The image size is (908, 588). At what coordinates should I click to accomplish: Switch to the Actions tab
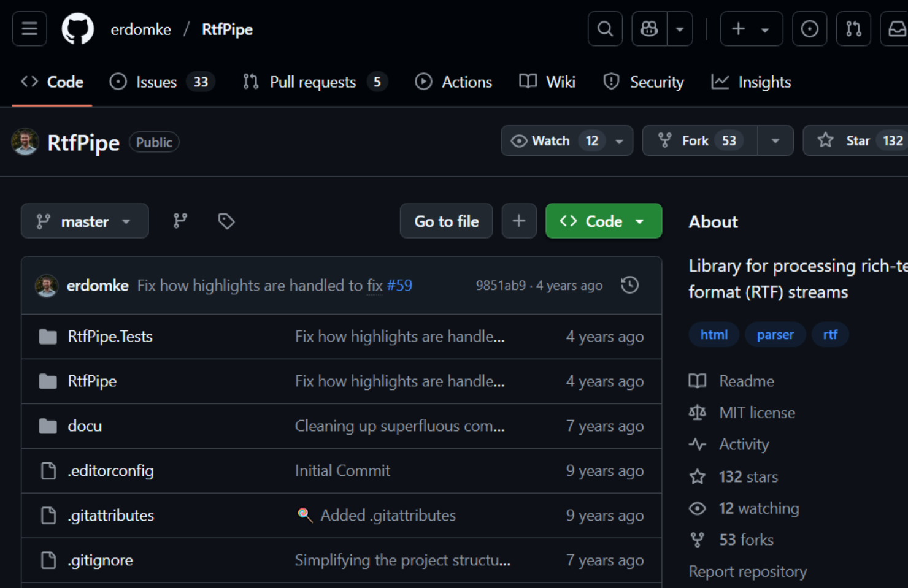[453, 82]
